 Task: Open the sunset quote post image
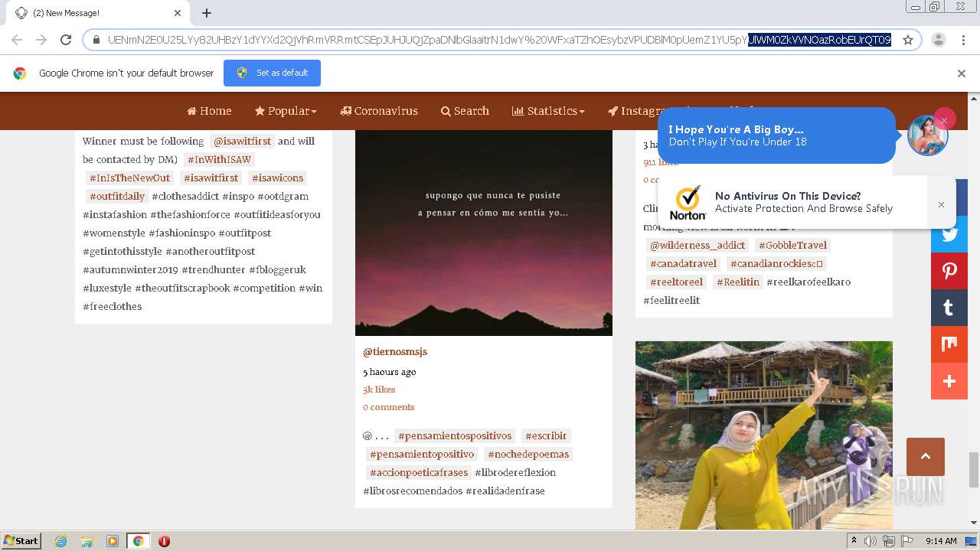coord(484,233)
